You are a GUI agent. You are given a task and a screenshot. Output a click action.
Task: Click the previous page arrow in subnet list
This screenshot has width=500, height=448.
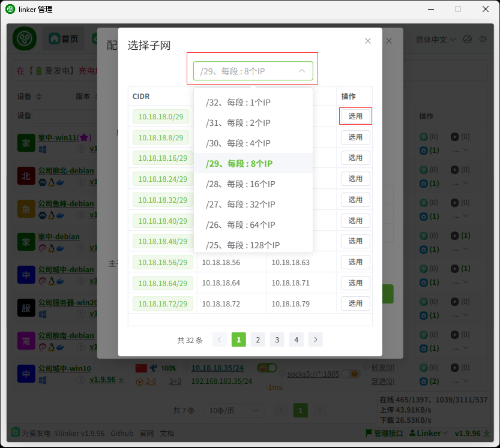tap(219, 340)
